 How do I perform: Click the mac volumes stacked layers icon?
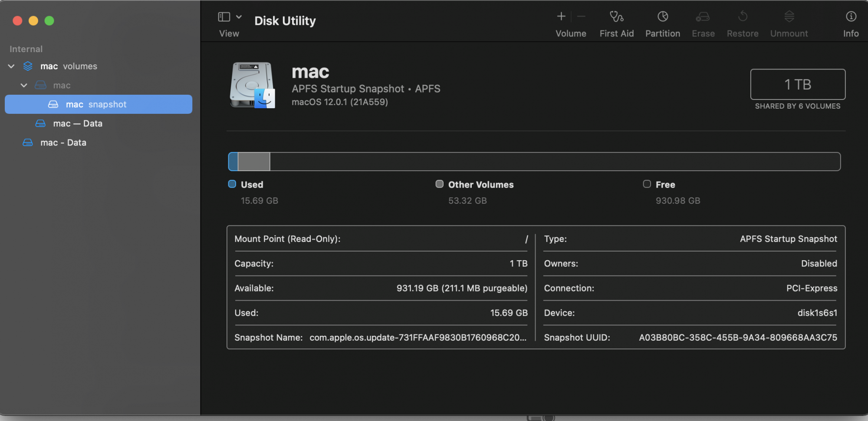(x=28, y=66)
